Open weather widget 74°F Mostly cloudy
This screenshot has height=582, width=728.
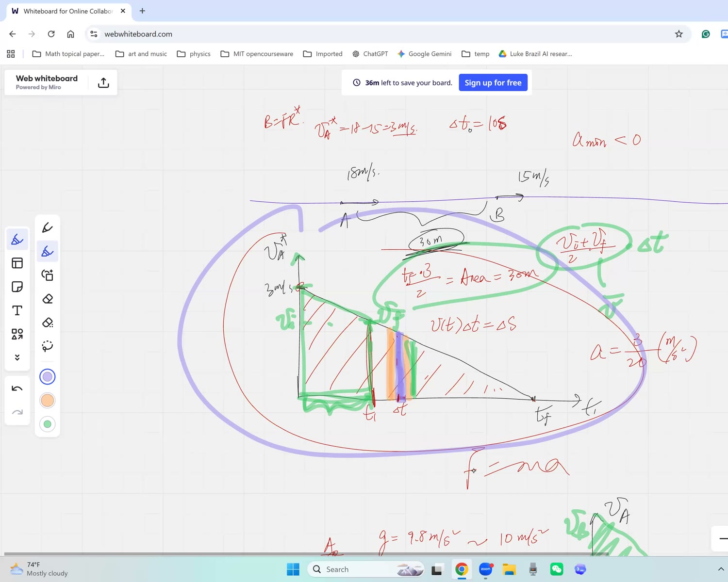click(x=39, y=569)
